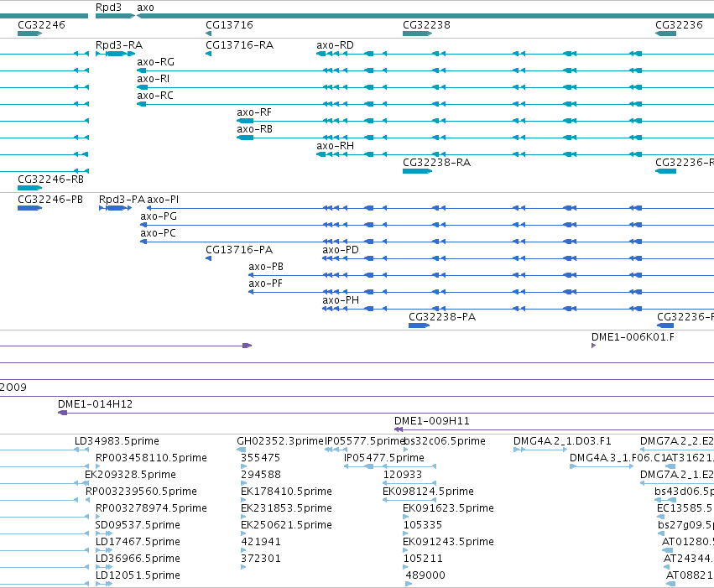Select protein Rpd3-PA label
This screenshot has width=714, height=588.
[122, 200]
